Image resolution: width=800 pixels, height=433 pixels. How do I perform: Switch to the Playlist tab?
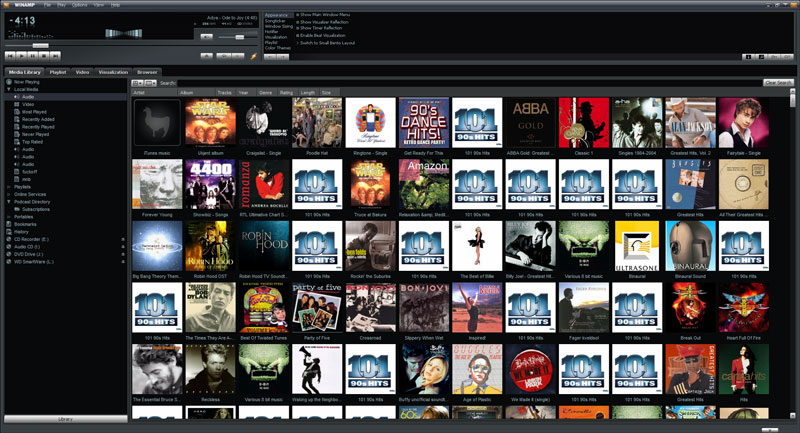point(58,72)
